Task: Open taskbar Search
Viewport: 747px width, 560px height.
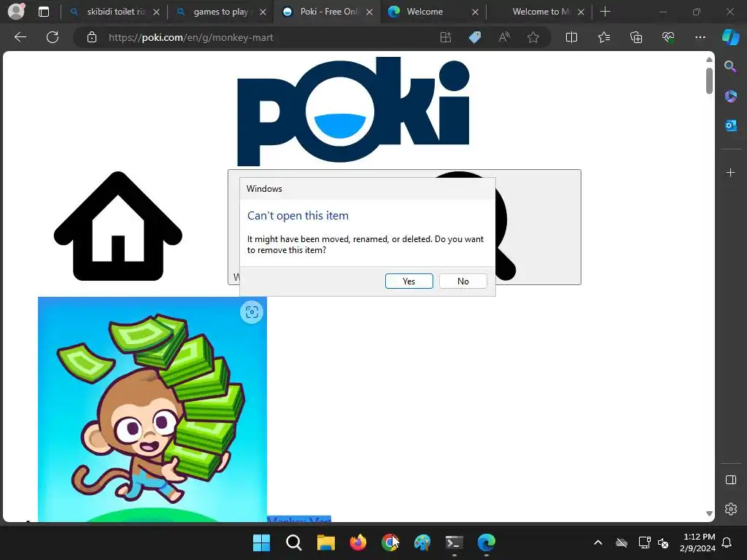Action: (x=293, y=542)
